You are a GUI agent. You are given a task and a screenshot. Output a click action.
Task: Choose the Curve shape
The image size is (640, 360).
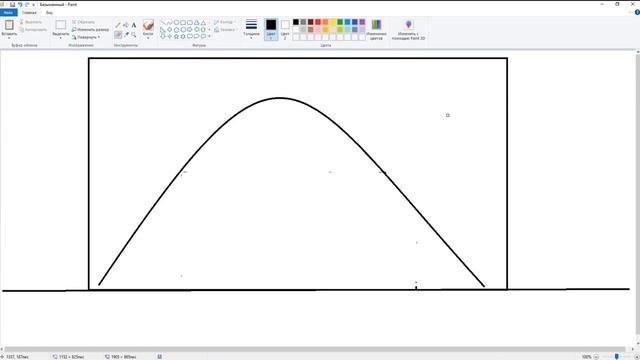(x=170, y=23)
